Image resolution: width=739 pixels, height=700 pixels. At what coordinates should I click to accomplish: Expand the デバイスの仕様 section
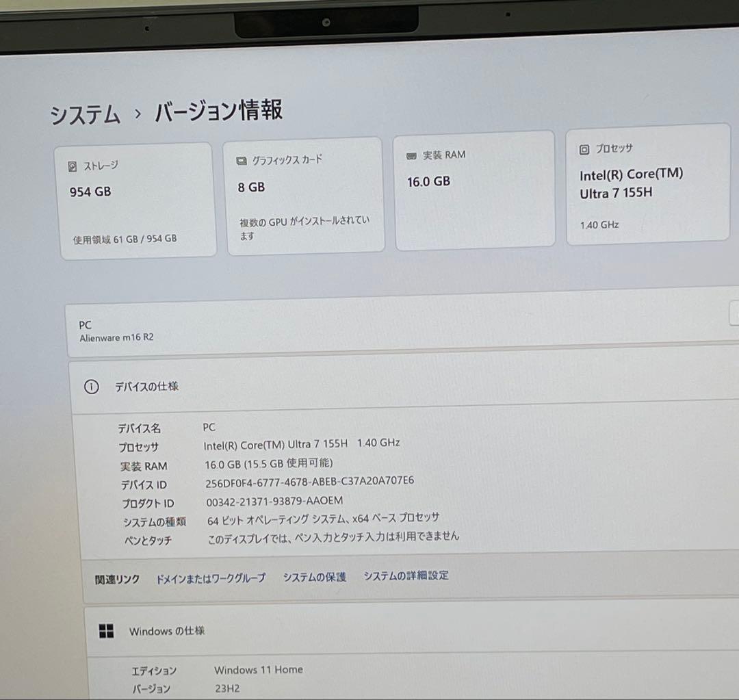146,386
